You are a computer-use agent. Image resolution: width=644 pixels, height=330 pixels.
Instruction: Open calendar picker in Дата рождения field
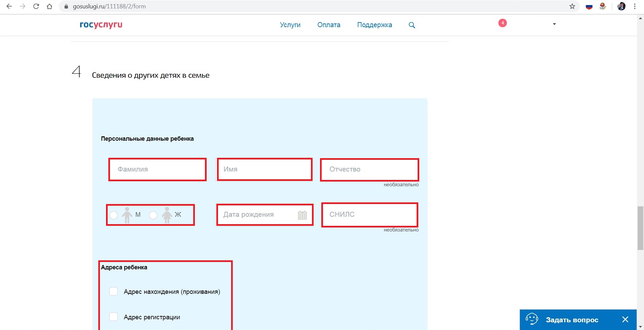click(302, 215)
